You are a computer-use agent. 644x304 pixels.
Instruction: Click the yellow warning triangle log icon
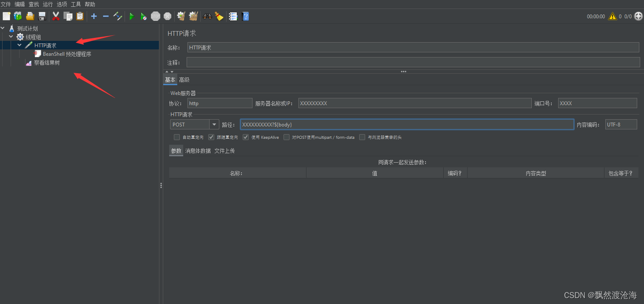[613, 16]
